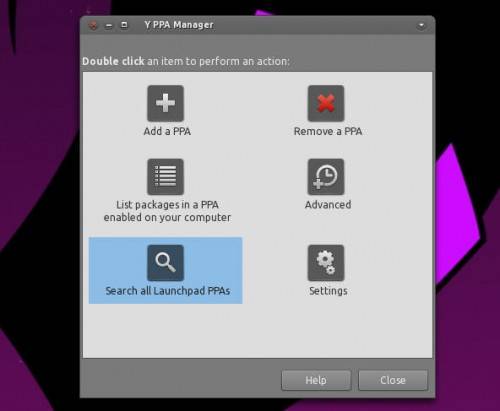Click the 'Y PPA Manager' window title
This screenshot has height=411, width=500.
[x=179, y=25]
